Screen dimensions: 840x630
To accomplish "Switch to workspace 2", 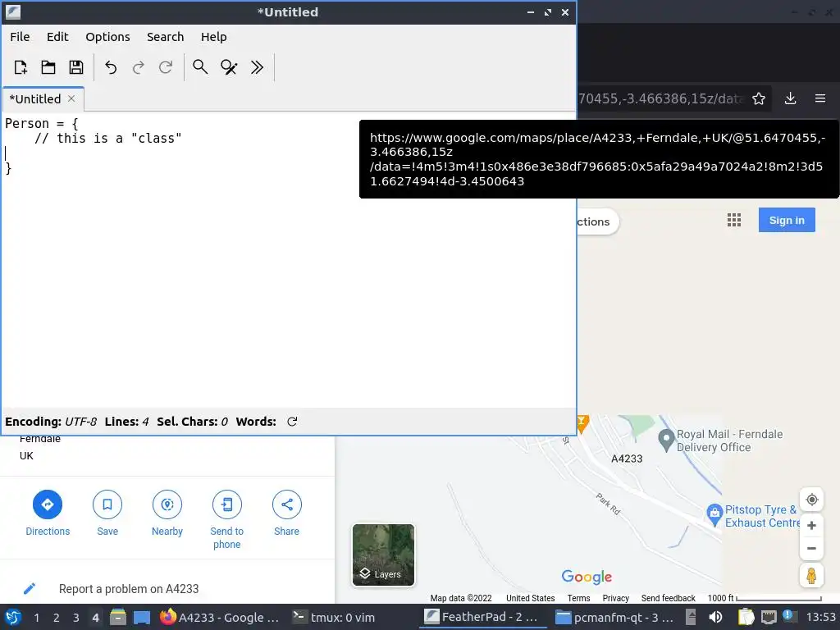I will click(x=57, y=618).
